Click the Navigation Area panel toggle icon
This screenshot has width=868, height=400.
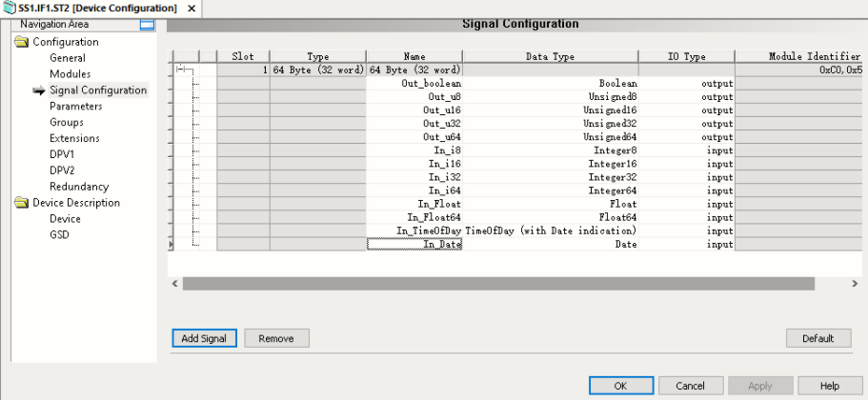pos(148,25)
